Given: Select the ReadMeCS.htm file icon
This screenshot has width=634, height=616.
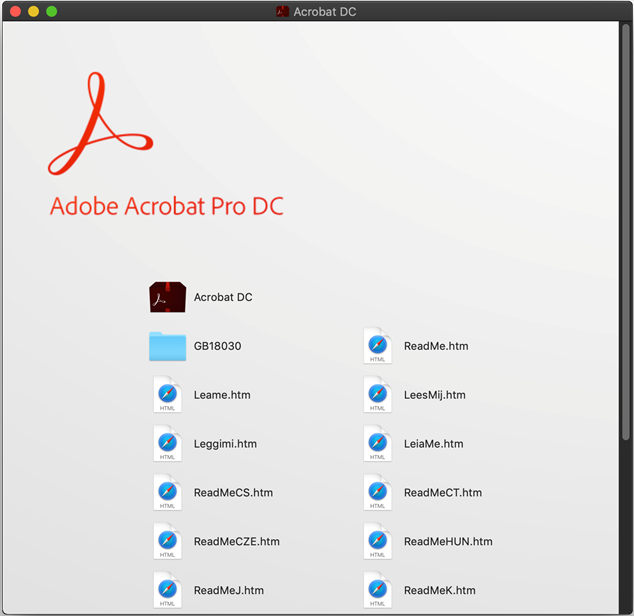Looking at the screenshot, I should pyautogui.click(x=167, y=493).
